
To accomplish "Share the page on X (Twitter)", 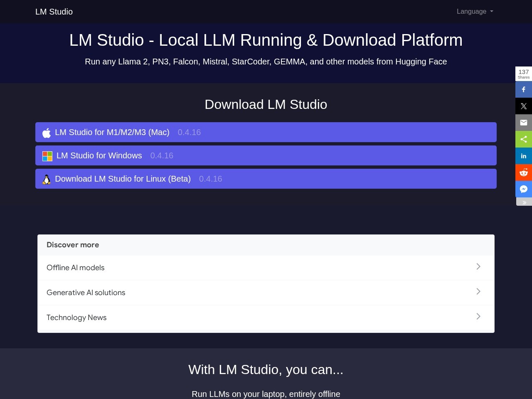I will pos(524,106).
